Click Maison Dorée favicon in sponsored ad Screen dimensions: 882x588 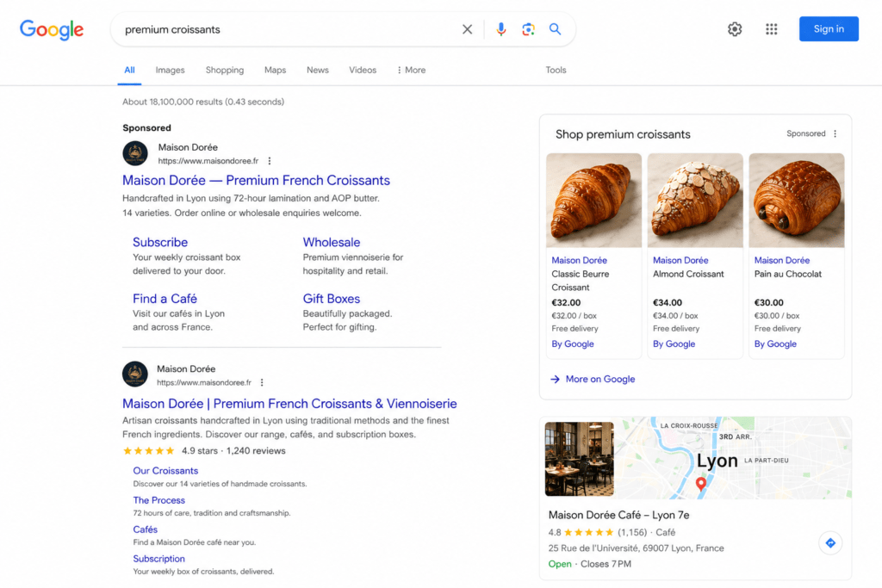[135, 153]
